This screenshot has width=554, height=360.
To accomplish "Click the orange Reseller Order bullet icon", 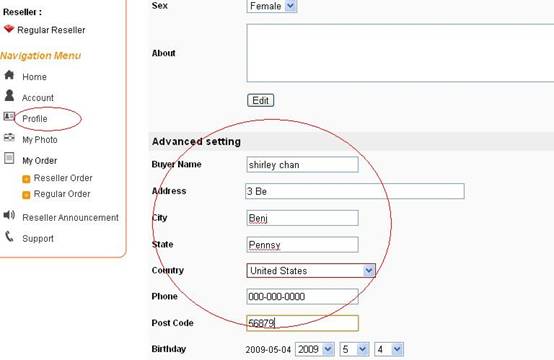I will [26, 179].
